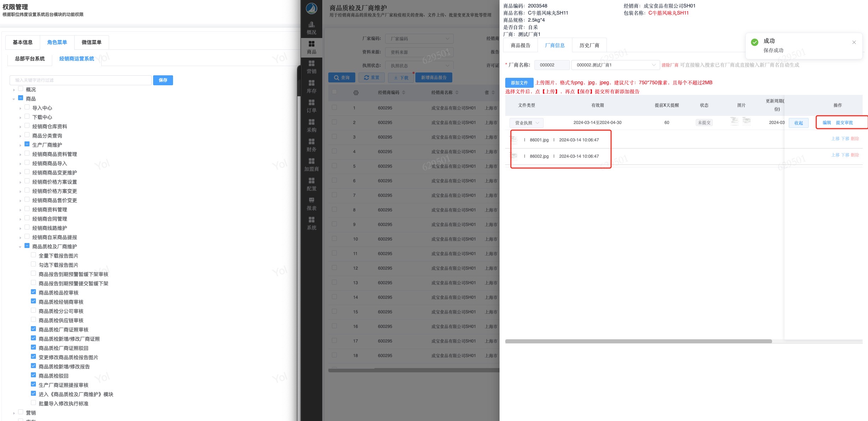Click the keyword filter input field
Image resolution: width=868 pixels, height=421 pixels.
pos(81,80)
